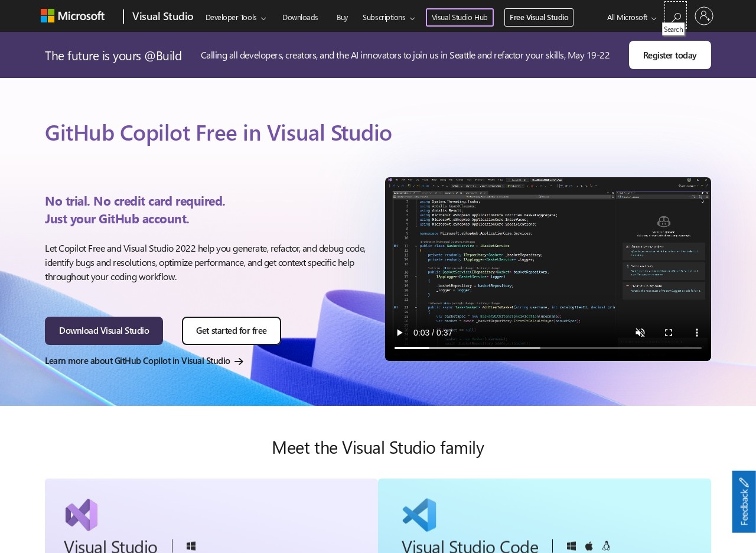Expand the Subscriptions dropdown

[388, 17]
